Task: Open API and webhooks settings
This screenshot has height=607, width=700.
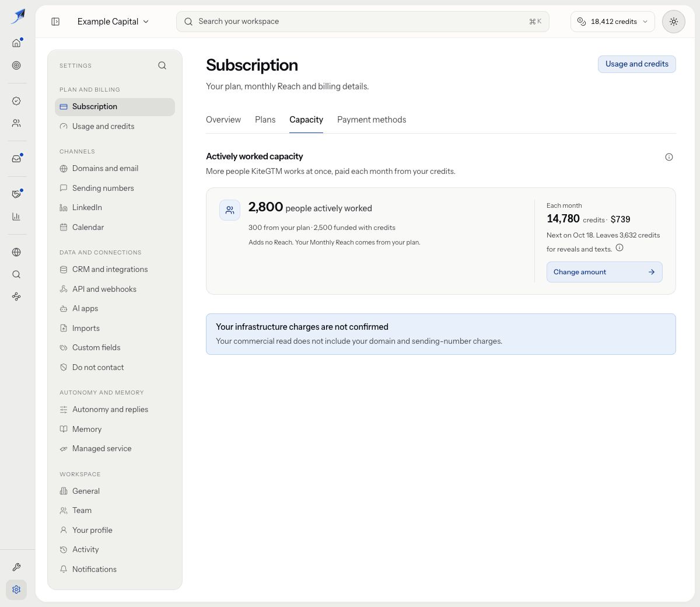Action: [x=115, y=289]
